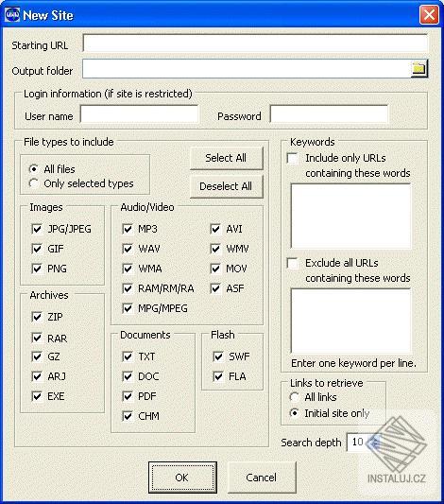
Task: Click the Search depth value field
Action: tap(358, 442)
